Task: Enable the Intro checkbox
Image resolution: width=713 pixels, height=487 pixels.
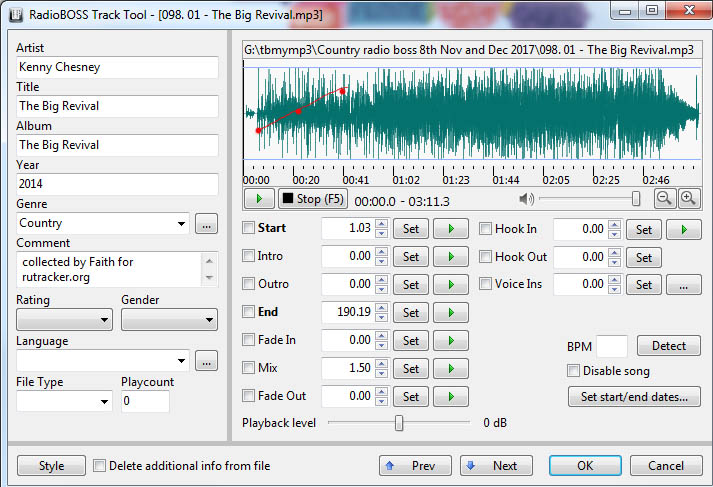Action: tap(248, 256)
